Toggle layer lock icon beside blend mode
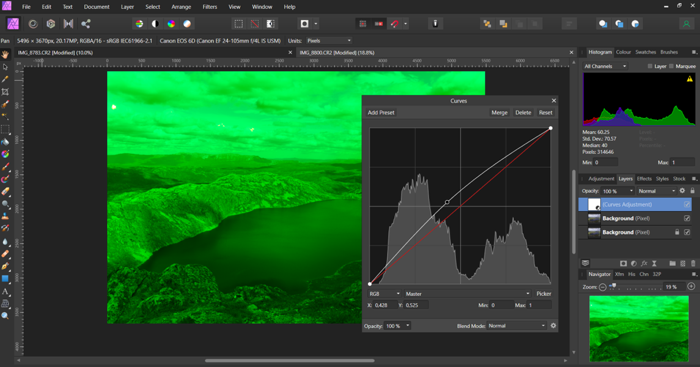 tap(693, 191)
